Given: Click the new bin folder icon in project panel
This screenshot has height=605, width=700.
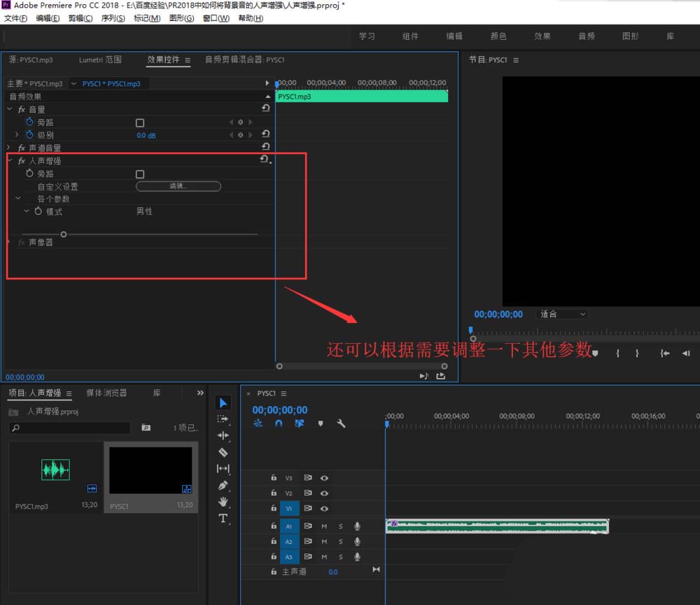Looking at the screenshot, I should coord(146,427).
